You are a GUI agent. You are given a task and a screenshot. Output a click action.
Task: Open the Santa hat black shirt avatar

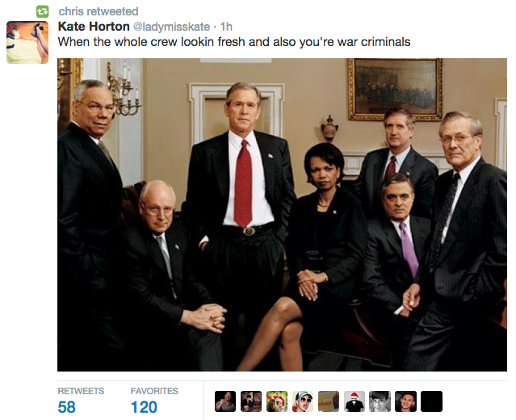(354, 401)
